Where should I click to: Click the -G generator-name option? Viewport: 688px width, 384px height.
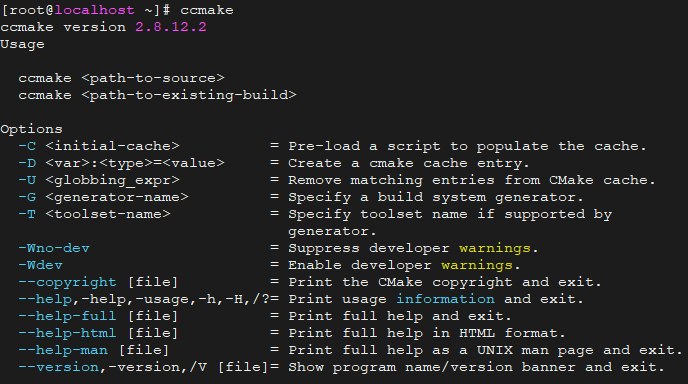point(103,197)
